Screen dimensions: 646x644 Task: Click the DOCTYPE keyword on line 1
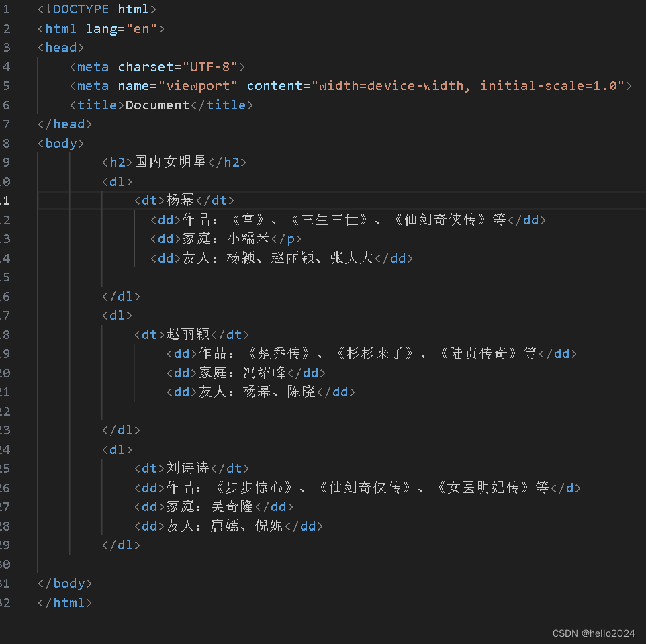pos(81,9)
